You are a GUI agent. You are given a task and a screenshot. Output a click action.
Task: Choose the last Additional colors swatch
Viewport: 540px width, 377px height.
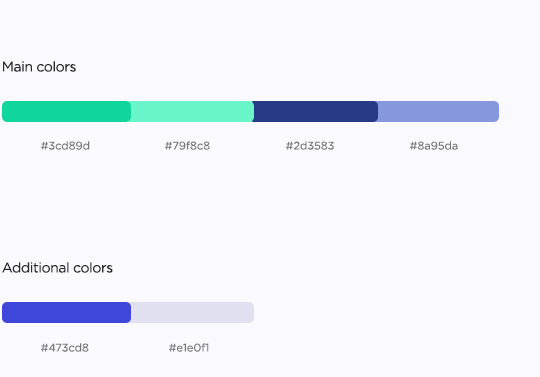pyautogui.click(x=192, y=313)
